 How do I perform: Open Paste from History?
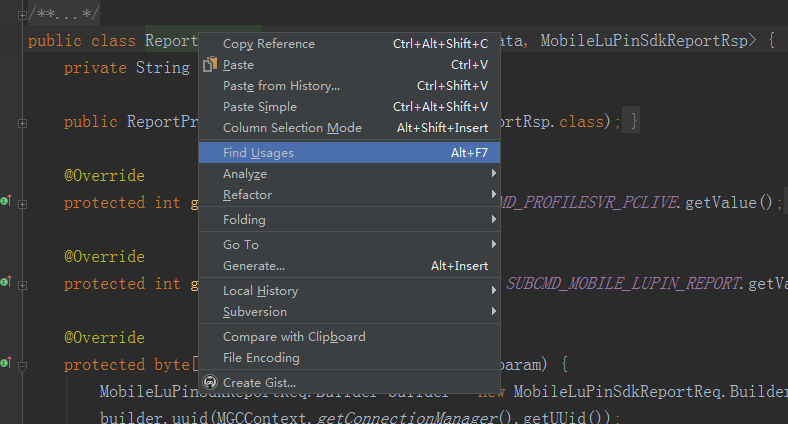pyautogui.click(x=281, y=86)
